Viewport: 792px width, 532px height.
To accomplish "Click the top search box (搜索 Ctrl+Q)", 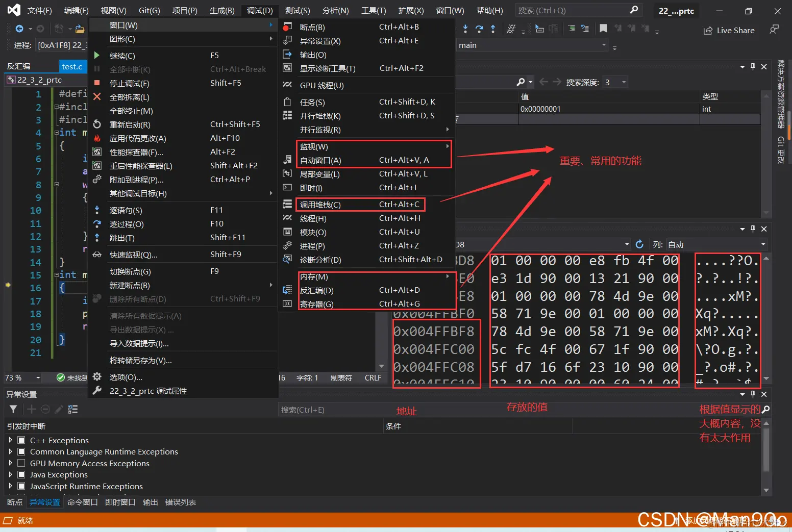I will (x=578, y=10).
